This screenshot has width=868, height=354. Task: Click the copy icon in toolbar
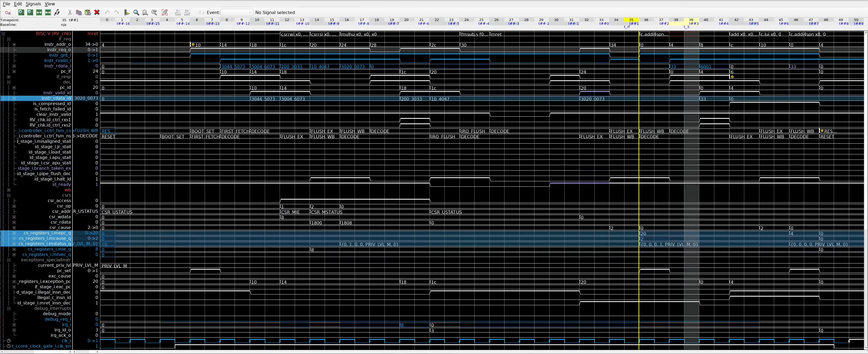pos(79,12)
